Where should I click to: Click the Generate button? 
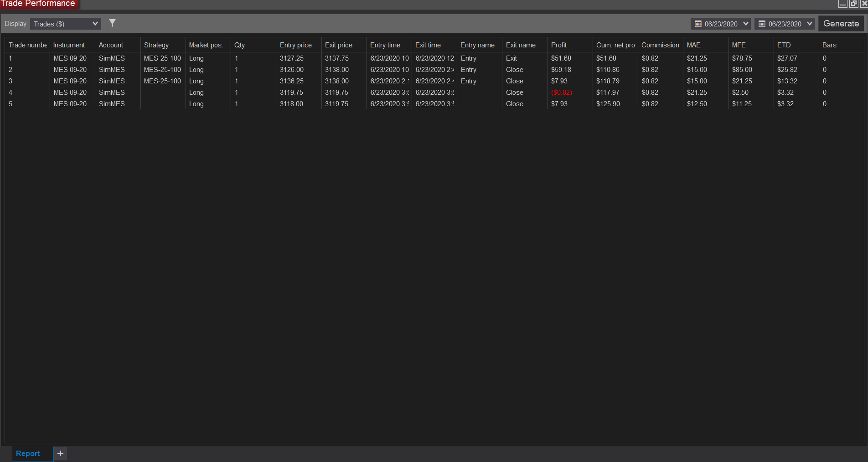click(841, 24)
